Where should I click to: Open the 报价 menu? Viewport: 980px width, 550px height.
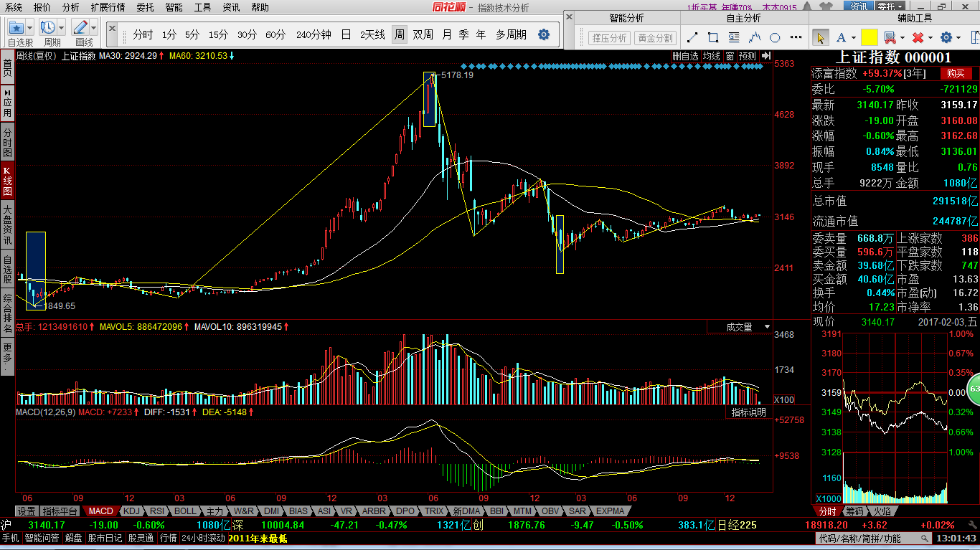(x=42, y=7)
